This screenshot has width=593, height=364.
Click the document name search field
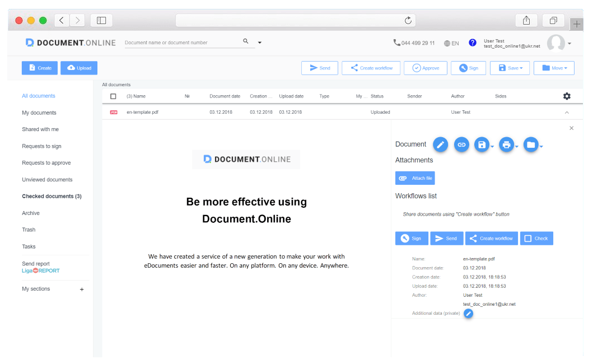(x=181, y=43)
